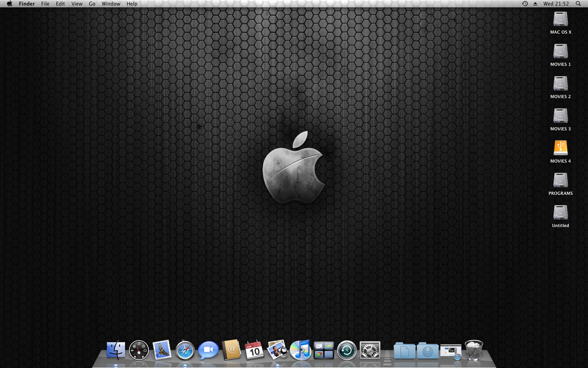Open Spaces from the dock
This screenshot has height=368, width=588.
(x=324, y=350)
